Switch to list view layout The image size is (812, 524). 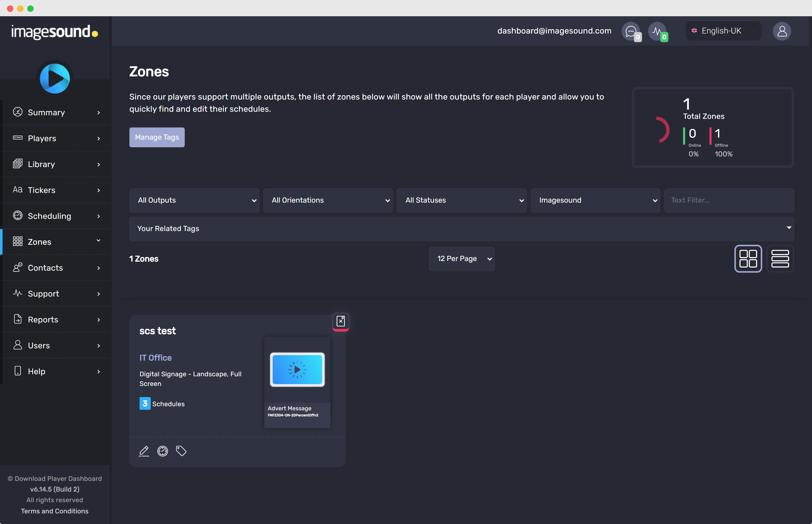pos(780,259)
